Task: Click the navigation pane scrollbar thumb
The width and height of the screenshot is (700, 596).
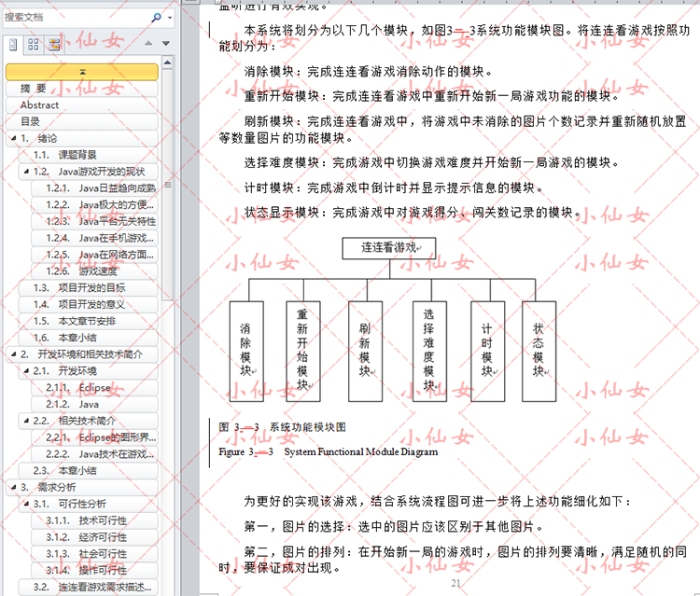Action: tap(167, 185)
